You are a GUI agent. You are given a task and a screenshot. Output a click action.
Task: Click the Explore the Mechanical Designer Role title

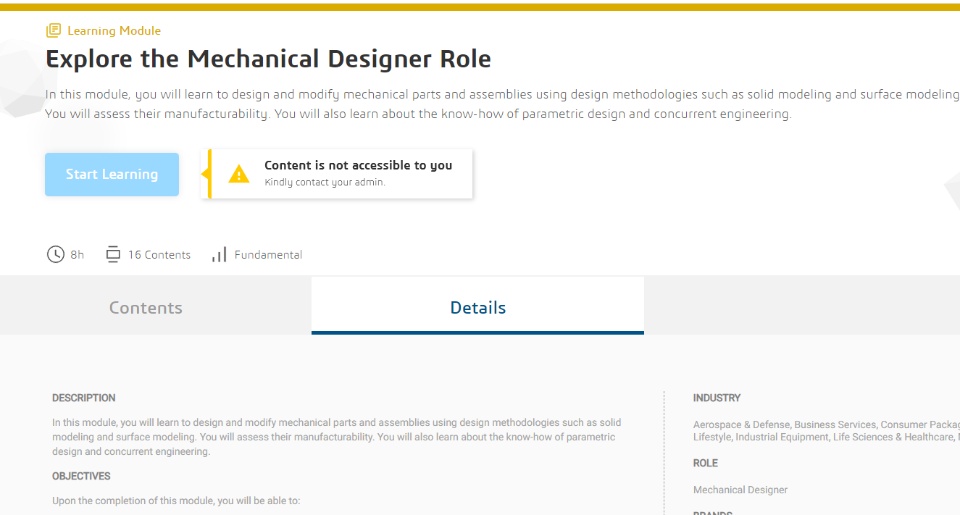click(x=268, y=59)
